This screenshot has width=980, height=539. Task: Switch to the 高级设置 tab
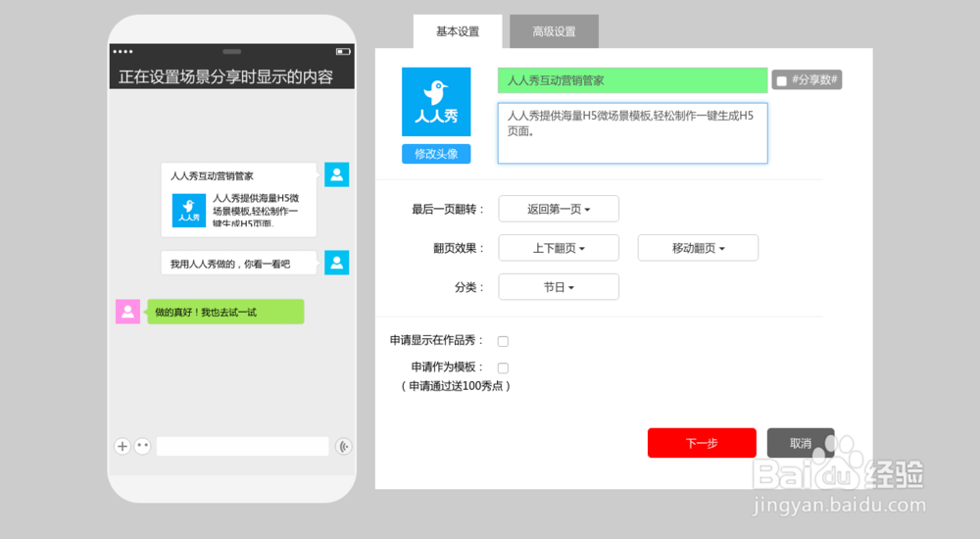[554, 31]
